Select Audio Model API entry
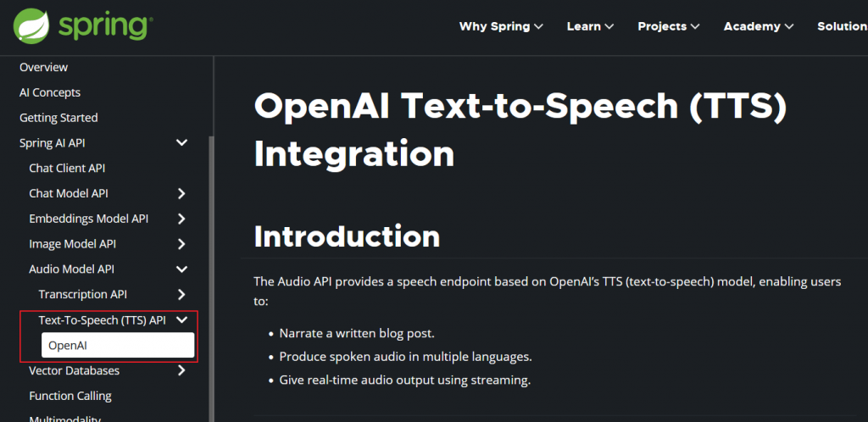The width and height of the screenshot is (868, 422). pos(72,269)
